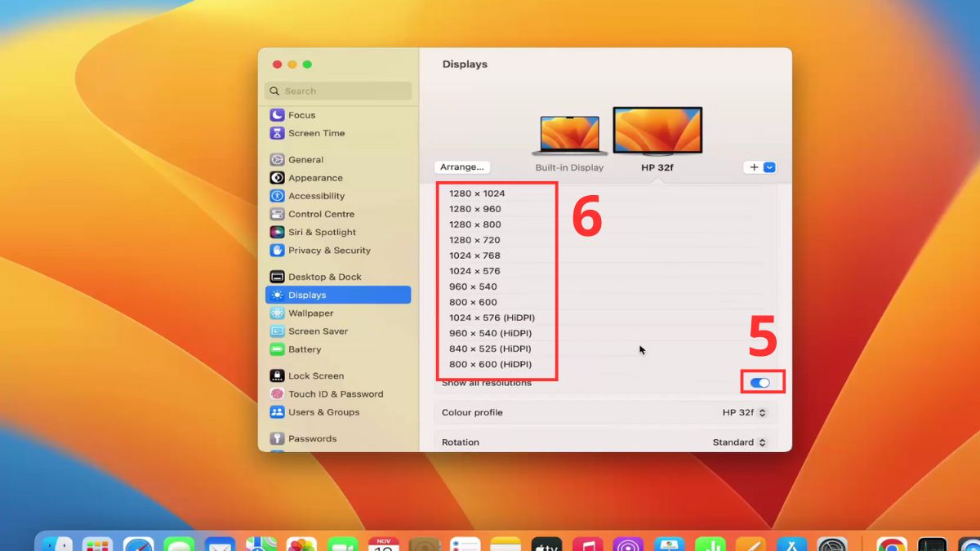Disable the Show all resolutions toggle
This screenshot has height=551, width=980.
point(759,383)
